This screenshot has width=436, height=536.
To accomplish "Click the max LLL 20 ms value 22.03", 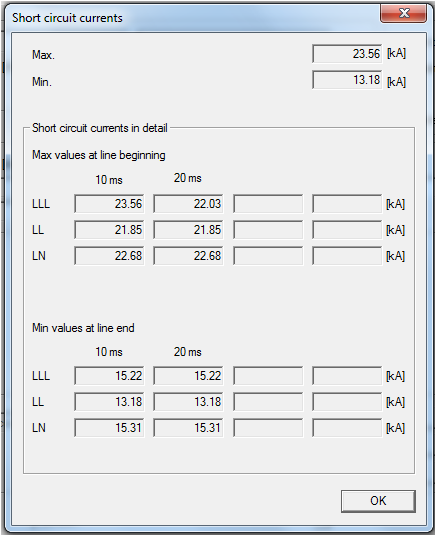I will click(188, 204).
